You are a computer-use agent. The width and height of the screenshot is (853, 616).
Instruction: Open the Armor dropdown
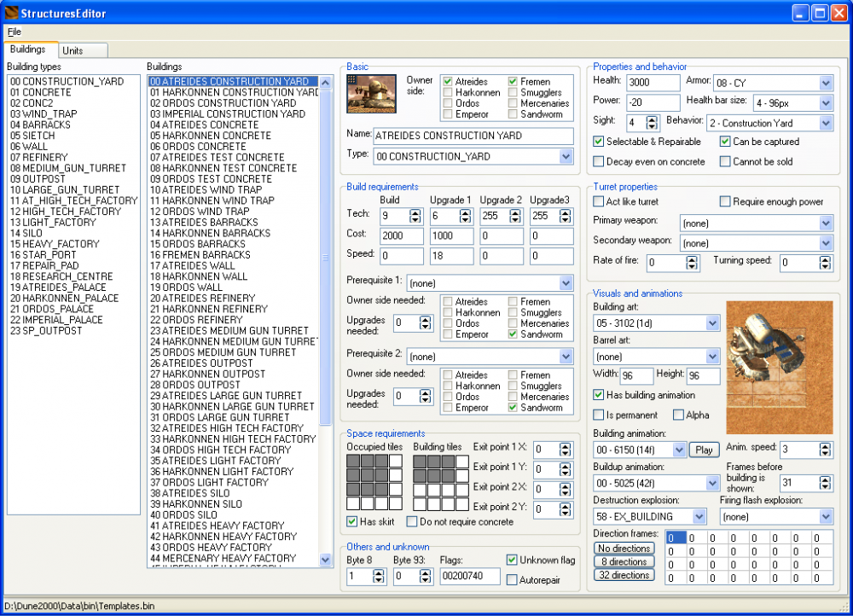pos(825,83)
